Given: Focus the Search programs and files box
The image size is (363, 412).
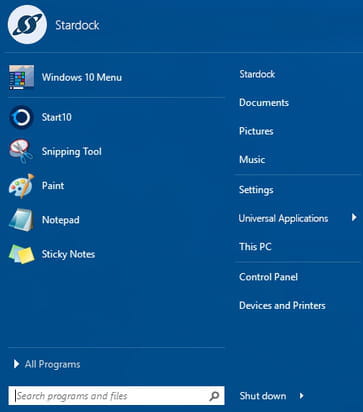Looking at the screenshot, I should pyautogui.click(x=116, y=396).
